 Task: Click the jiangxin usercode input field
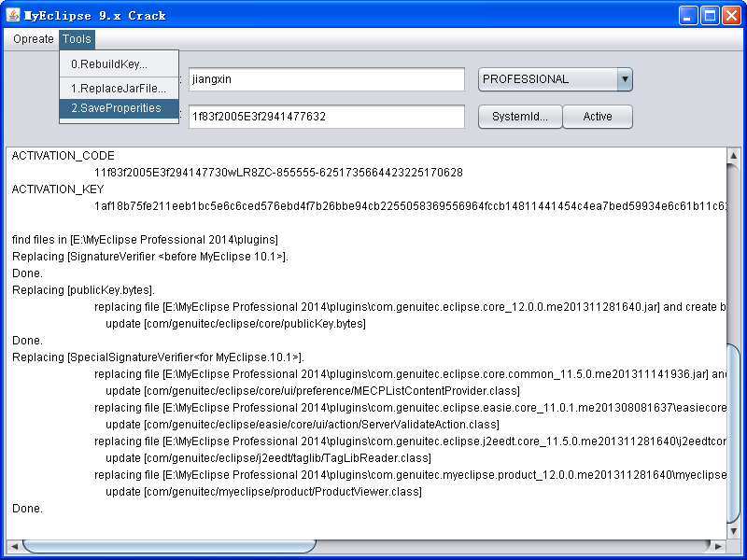326,79
